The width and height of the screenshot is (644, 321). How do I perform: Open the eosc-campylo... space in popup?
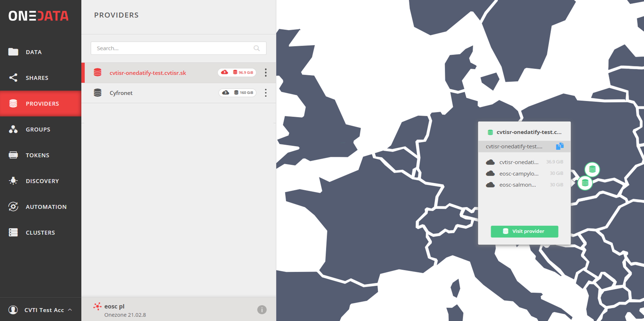[519, 174]
